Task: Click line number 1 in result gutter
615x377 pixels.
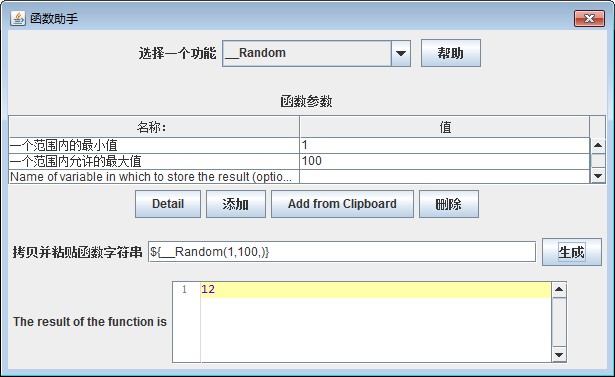Action: pyautogui.click(x=184, y=290)
